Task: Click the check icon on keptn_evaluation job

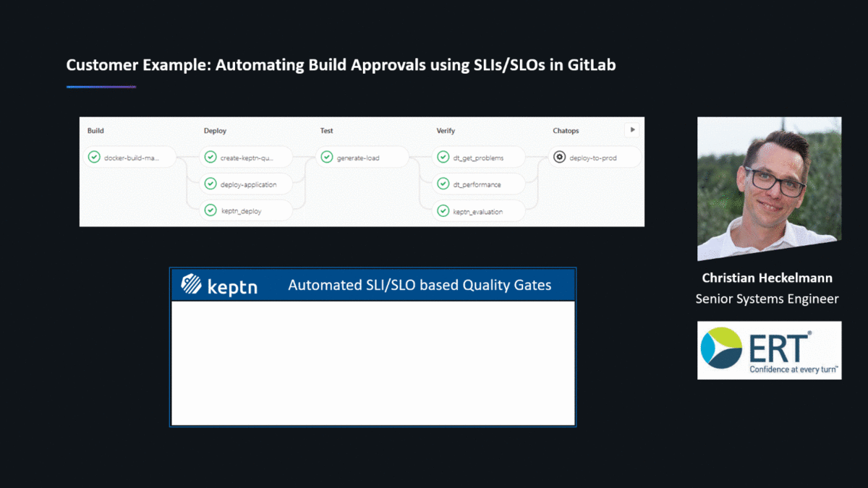Action: [443, 210]
